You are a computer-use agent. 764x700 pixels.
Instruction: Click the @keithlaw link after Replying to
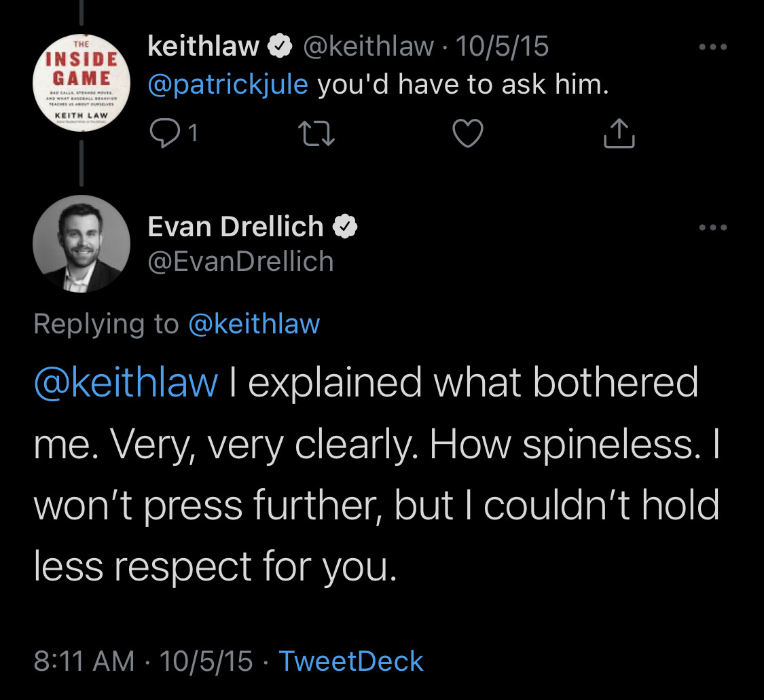(x=254, y=324)
